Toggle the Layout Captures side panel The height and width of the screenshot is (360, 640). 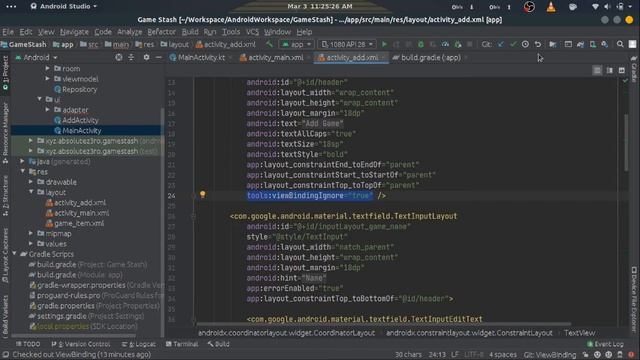coord(5,255)
